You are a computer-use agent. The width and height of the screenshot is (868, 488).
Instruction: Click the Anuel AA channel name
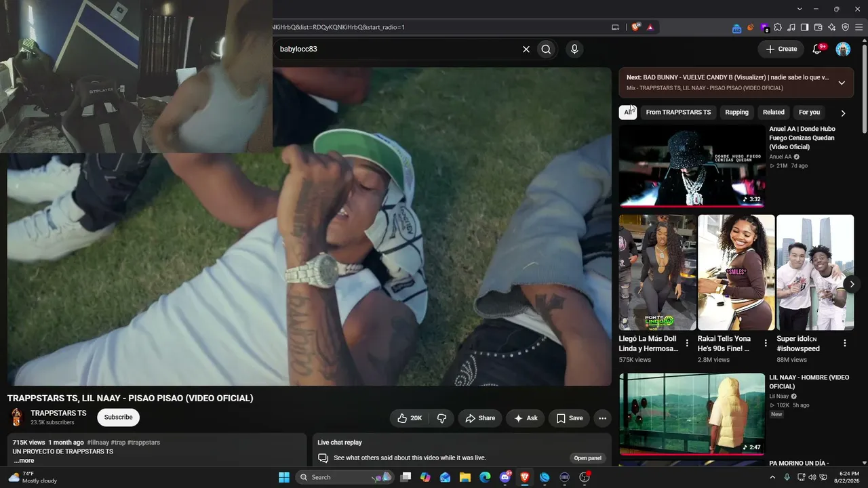click(780, 157)
